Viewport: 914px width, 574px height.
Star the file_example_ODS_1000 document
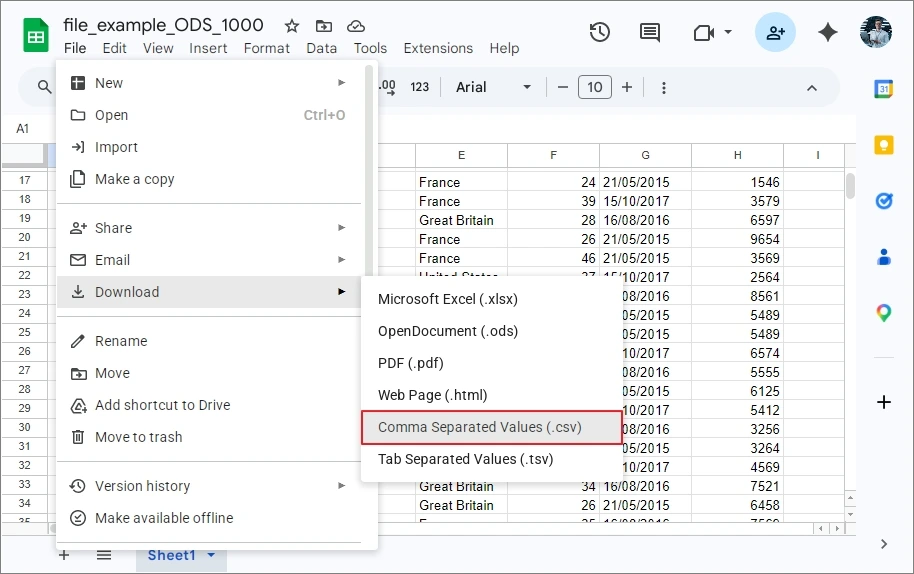pyautogui.click(x=292, y=26)
